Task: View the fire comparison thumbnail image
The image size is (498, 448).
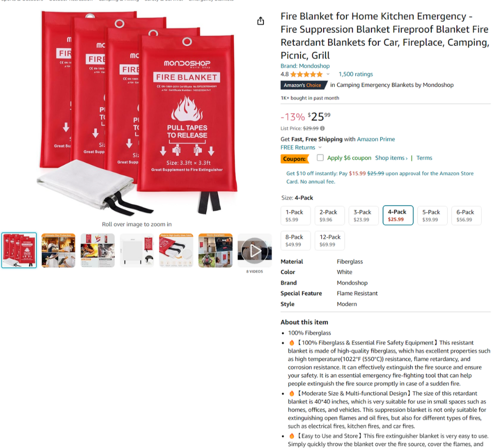Action: tap(98, 250)
